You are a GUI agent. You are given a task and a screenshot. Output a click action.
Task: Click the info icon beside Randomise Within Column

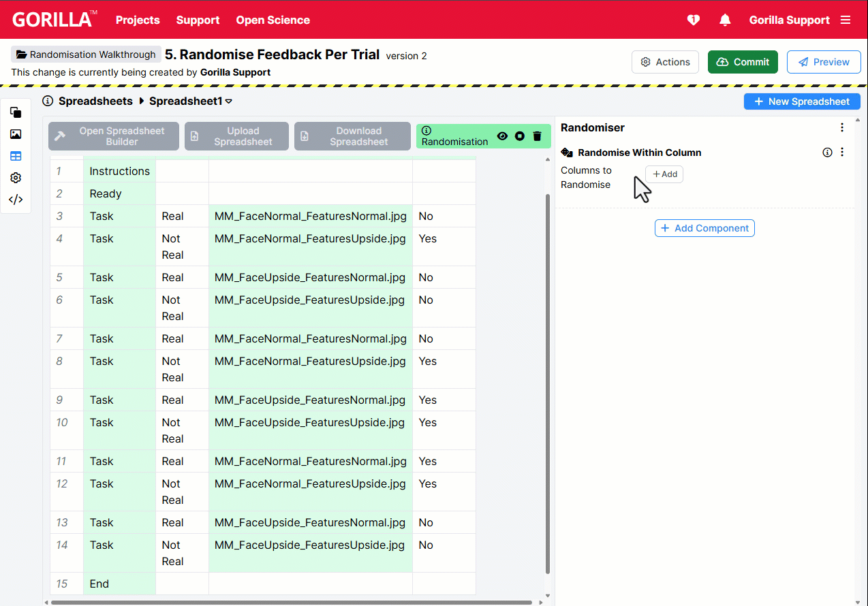[x=827, y=153]
